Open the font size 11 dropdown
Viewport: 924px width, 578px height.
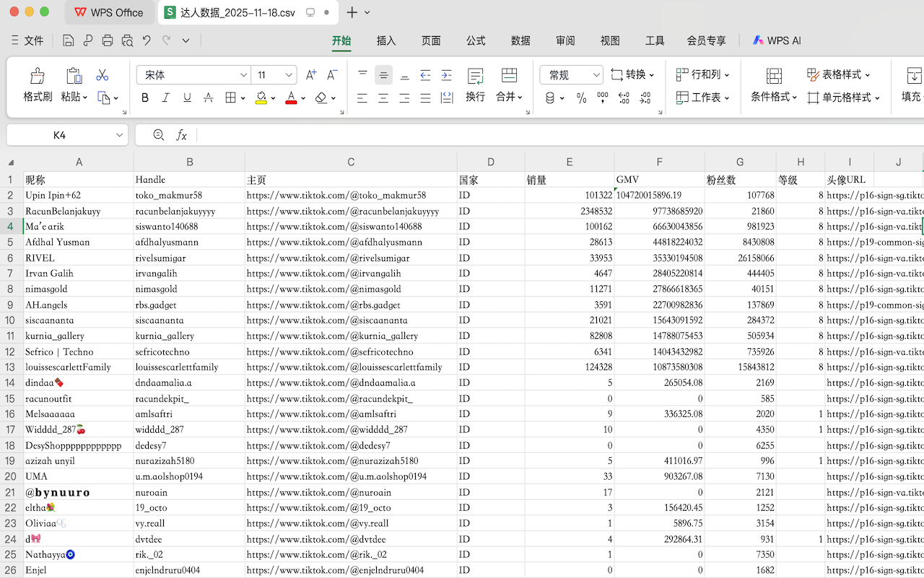(289, 75)
